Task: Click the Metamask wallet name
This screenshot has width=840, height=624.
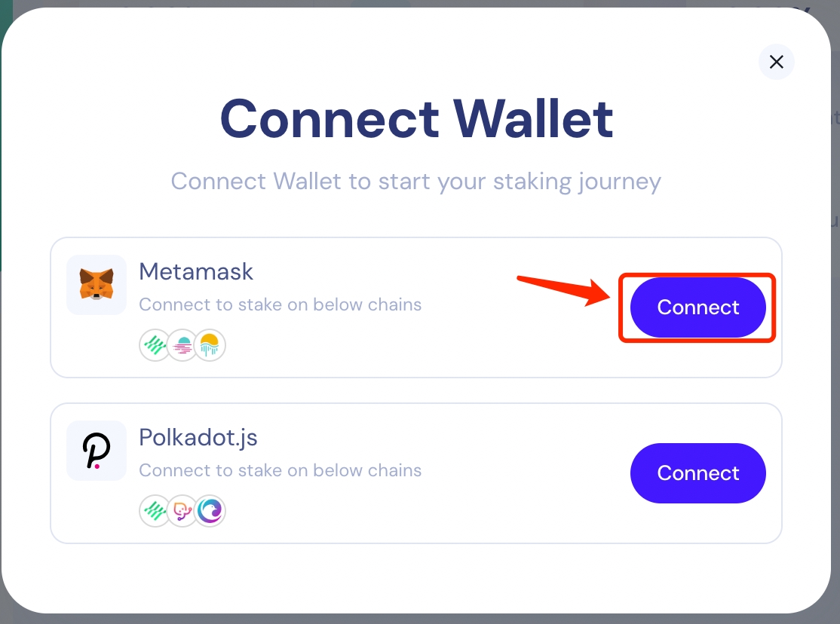Action: (x=196, y=272)
